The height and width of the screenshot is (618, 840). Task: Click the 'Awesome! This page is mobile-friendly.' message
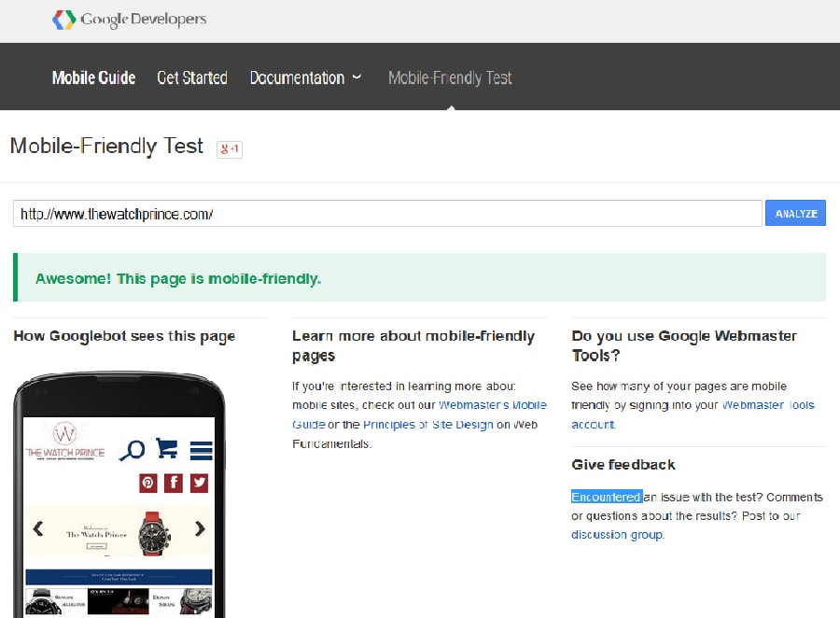point(178,279)
